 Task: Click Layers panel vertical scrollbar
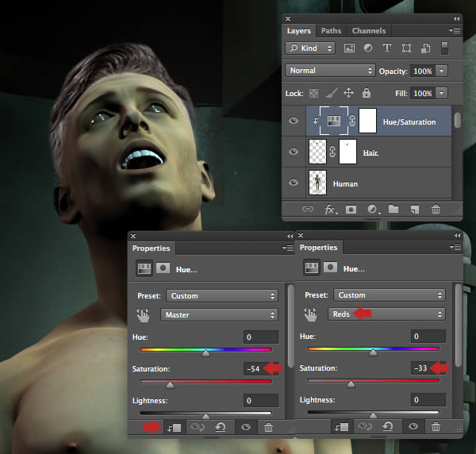(458, 121)
